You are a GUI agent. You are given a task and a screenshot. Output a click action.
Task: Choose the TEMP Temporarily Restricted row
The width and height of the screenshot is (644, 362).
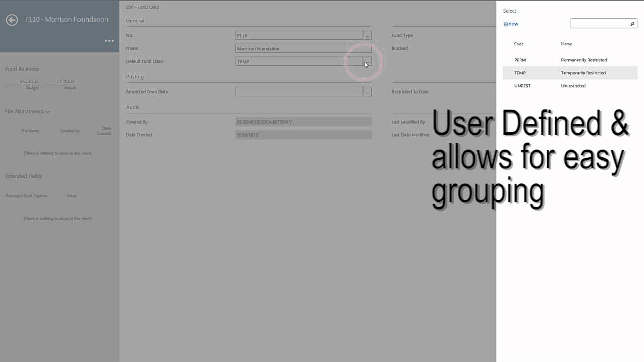coord(570,73)
